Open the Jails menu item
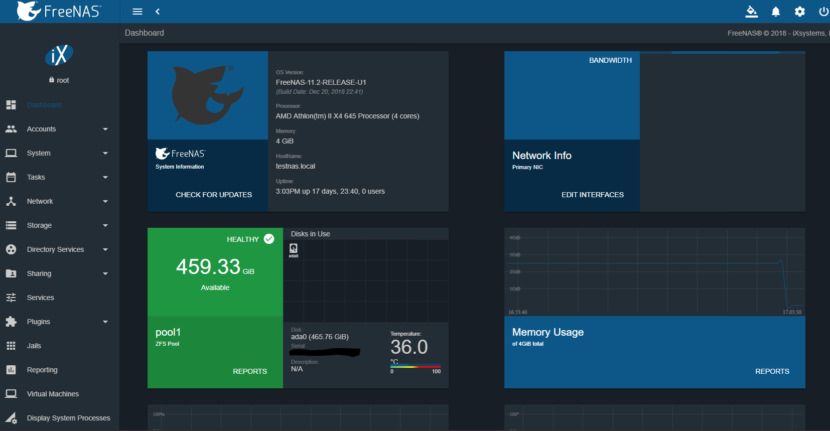The image size is (830, 431). [x=59, y=346]
